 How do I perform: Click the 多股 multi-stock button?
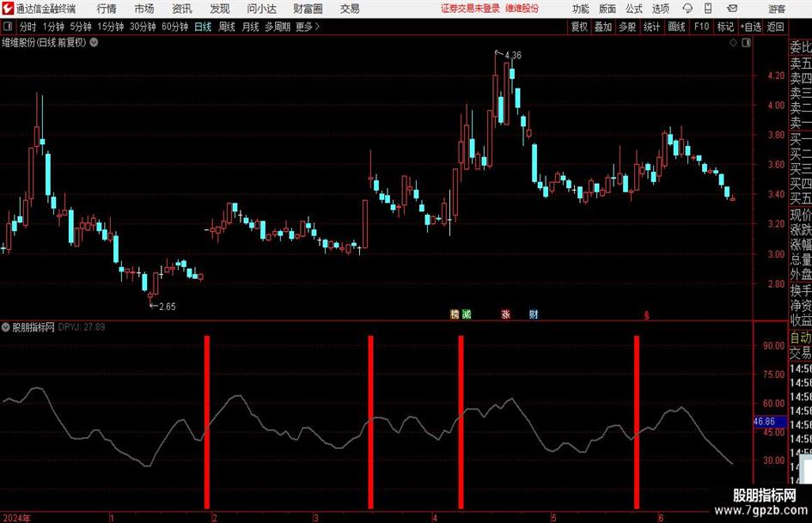point(627,27)
